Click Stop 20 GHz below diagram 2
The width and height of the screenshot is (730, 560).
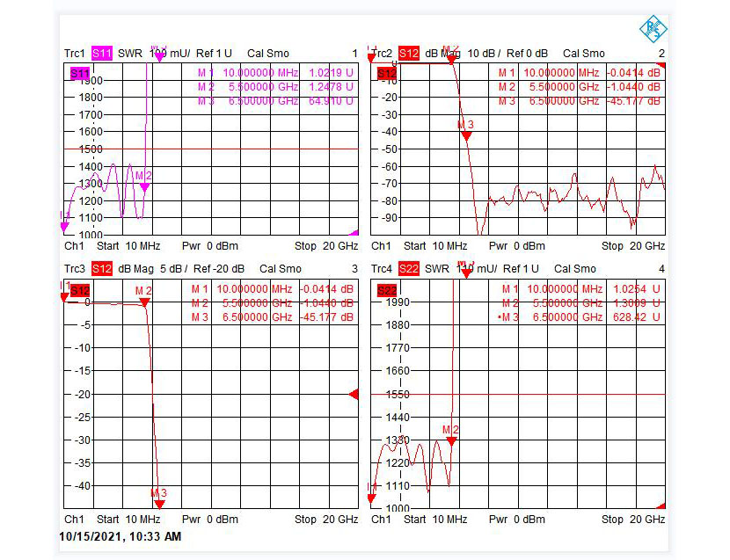click(x=633, y=246)
